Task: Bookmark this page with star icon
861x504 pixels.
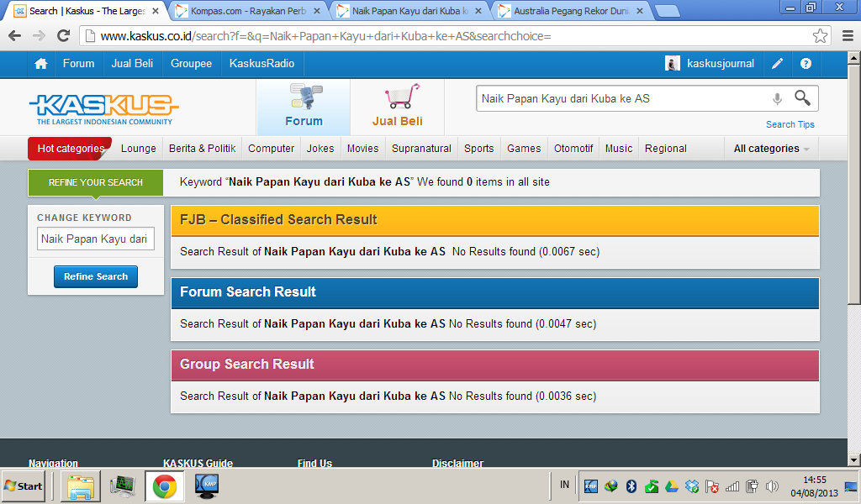Action: pos(820,36)
